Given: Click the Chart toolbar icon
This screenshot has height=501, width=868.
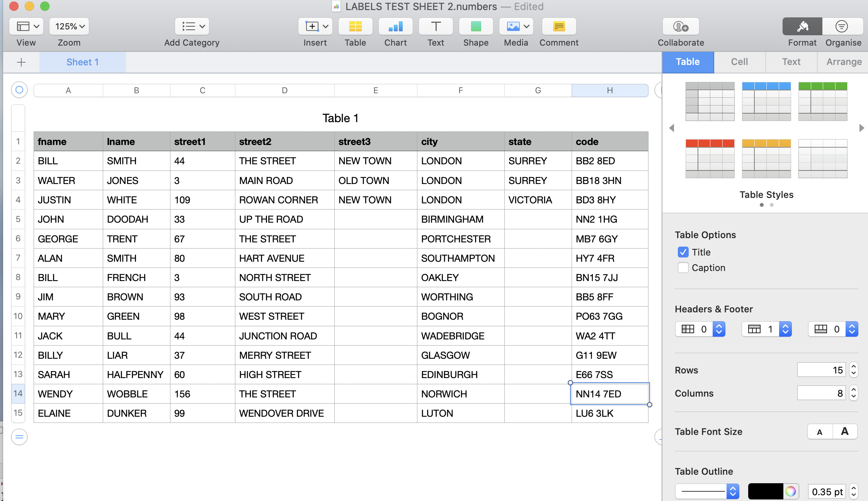Looking at the screenshot, I should 395,27.
